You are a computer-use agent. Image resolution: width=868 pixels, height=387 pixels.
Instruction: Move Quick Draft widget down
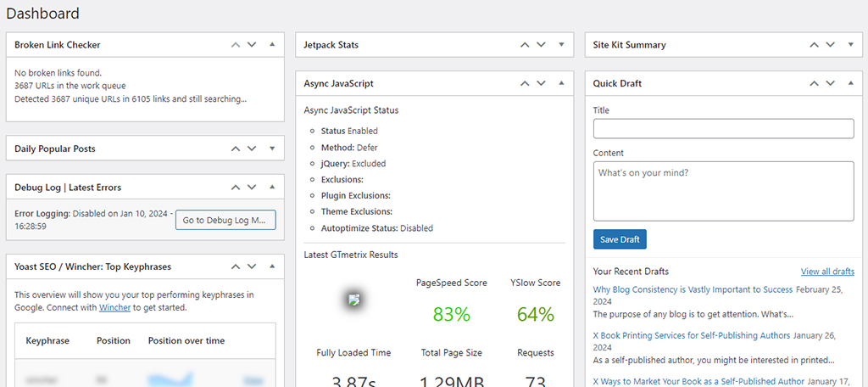click(831, 84)
